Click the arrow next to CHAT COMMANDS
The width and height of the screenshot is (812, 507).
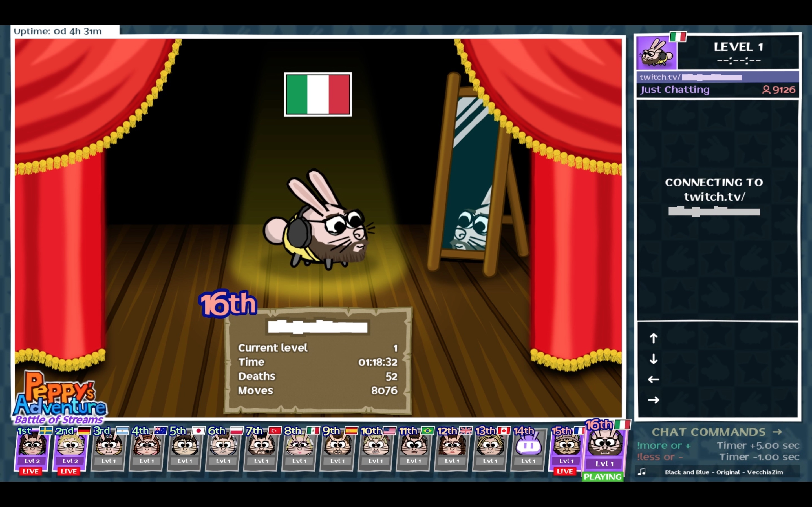[x=777, y=432]
